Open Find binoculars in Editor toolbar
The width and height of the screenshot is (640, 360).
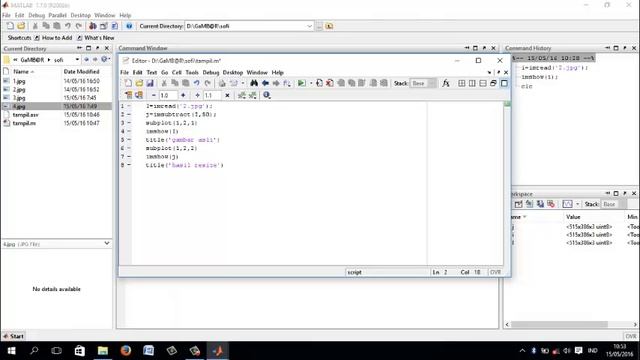(254, 83)
